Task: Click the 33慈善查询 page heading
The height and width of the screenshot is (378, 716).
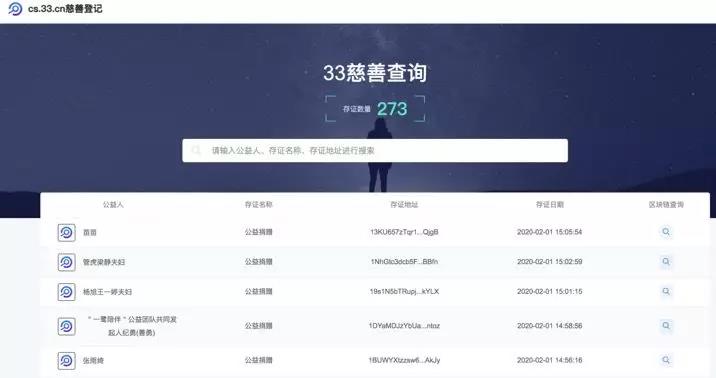Action: click(x=375, y=73)
